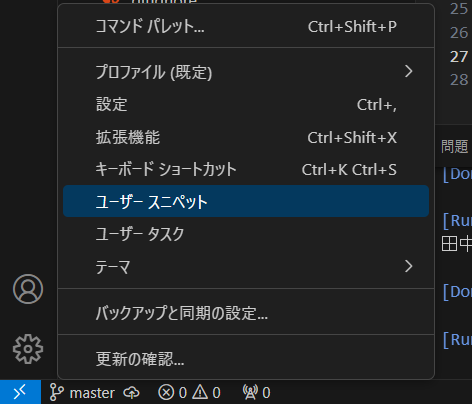Click the errors count icon in the status bar
The width and height of the screenshot is (472, 404).
[x=166, y=393]
